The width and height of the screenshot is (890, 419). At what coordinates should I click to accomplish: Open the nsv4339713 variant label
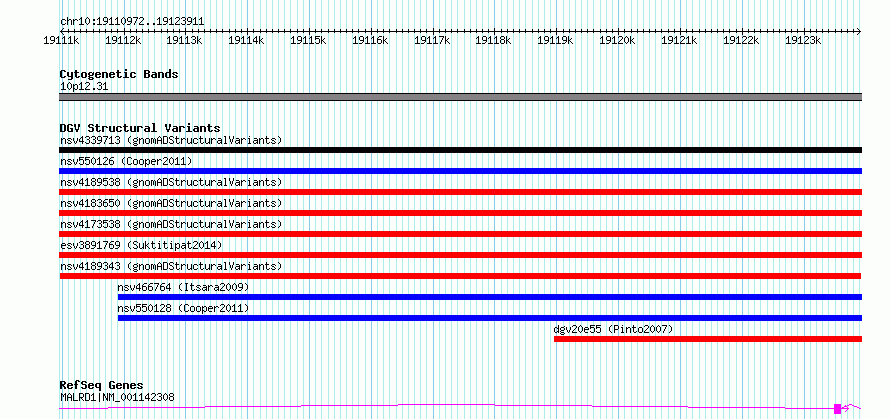[171, 140]
